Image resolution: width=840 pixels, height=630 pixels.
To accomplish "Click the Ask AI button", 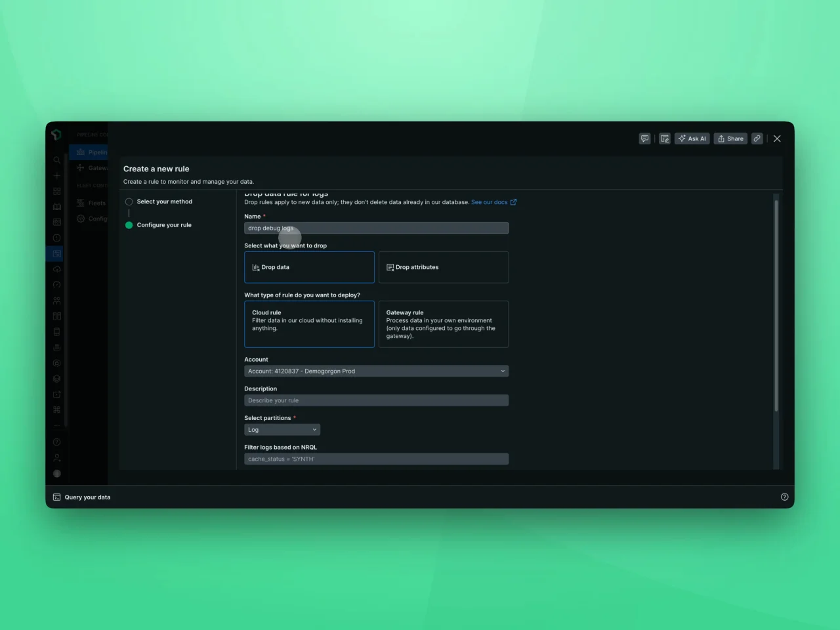I will [692, 138].
